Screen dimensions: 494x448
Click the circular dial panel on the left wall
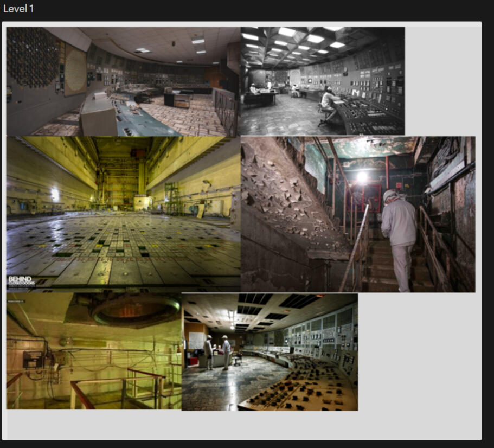tap(75, 69)
